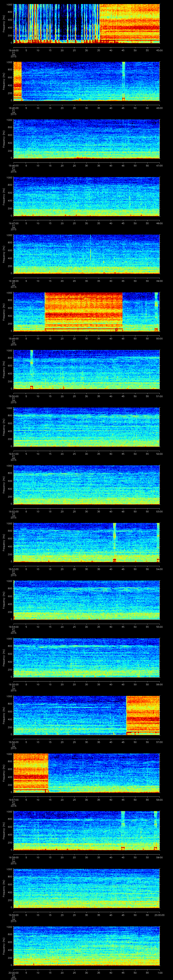Image resolution: width=173 pixels, height=980 pixels.
Task: Click Frequency (Hz) axis label of 19:44 panel
Action: (x=4, y=24)
